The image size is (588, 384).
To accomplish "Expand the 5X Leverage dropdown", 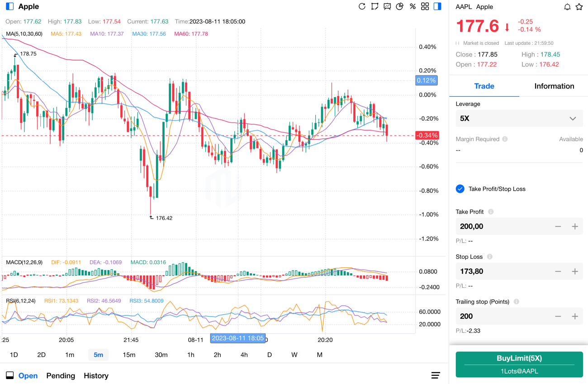I will [519, 118].
